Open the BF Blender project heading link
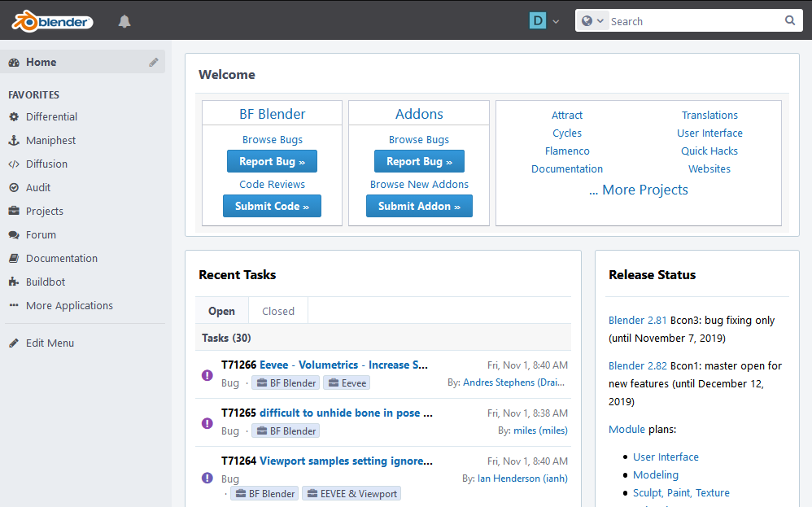Viewport: 812px width, 507px height. click(272, 114)
